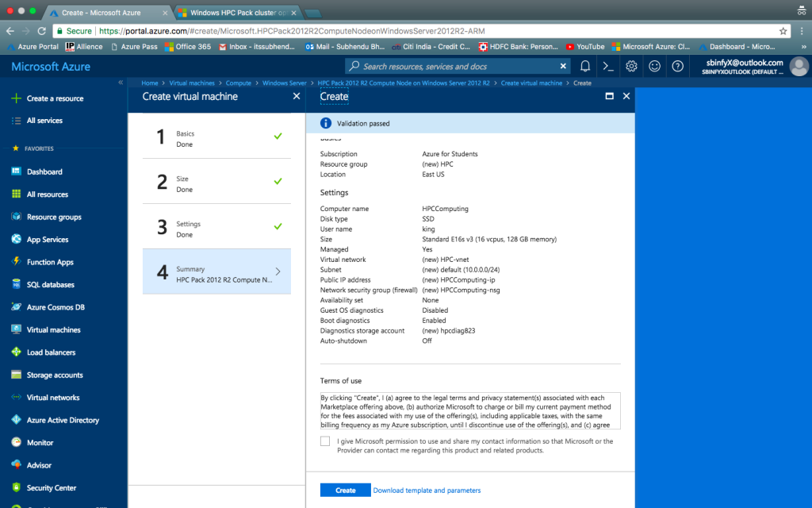This screenshot has width=812, height=508.
Task: Launch Cloud Shell from the top bar
Action: [x=608, y=67]
